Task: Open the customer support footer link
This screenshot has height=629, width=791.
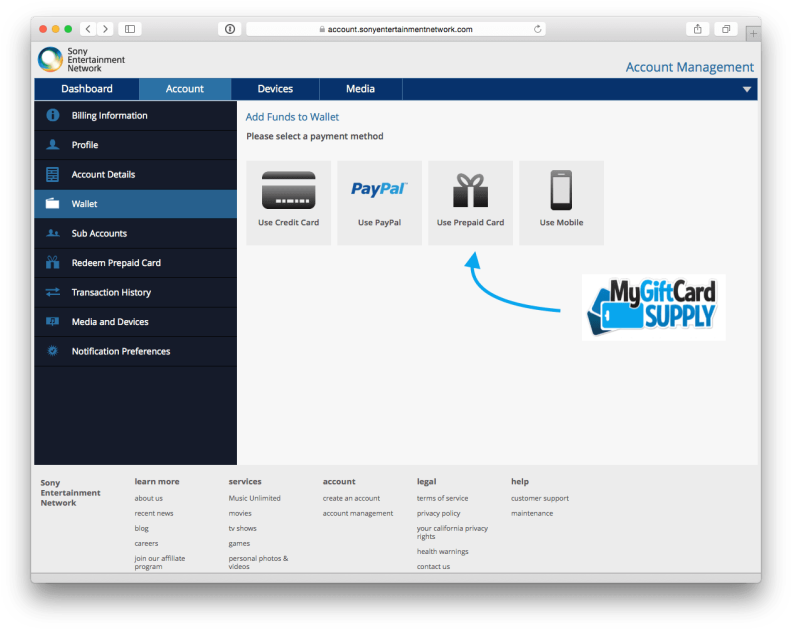Action: tap(540, 498)
